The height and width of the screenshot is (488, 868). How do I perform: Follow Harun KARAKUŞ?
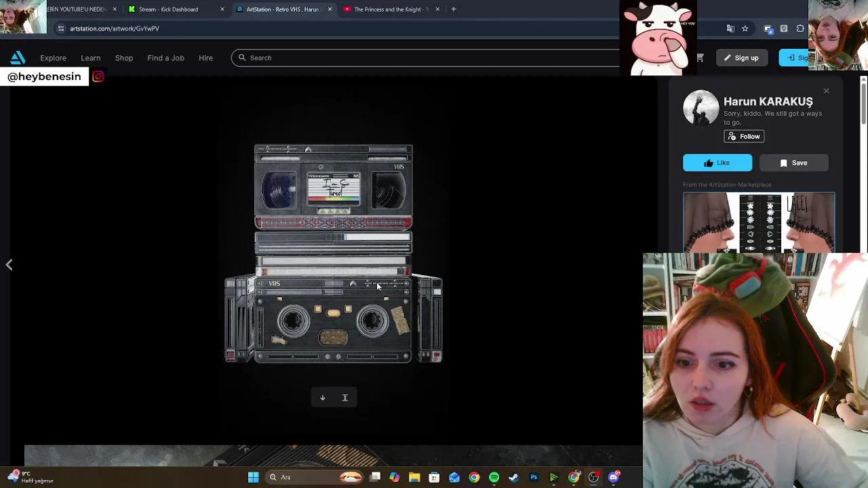pos(744,137)
